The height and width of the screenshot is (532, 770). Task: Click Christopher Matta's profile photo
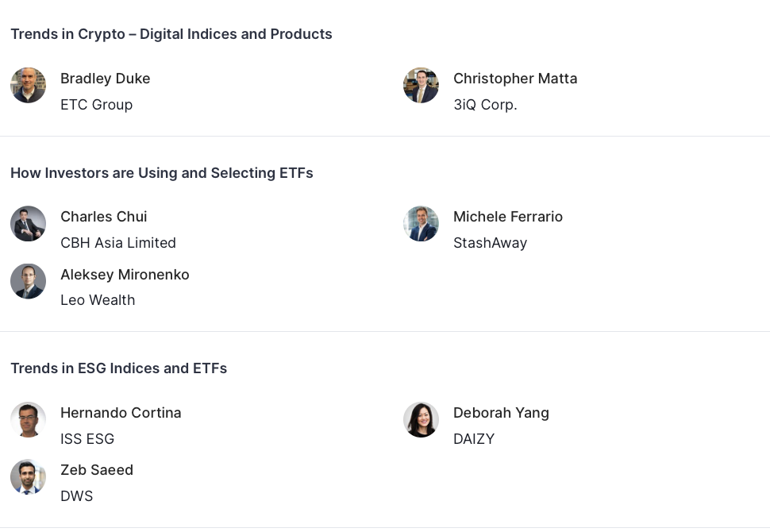[x=421, y=85]
